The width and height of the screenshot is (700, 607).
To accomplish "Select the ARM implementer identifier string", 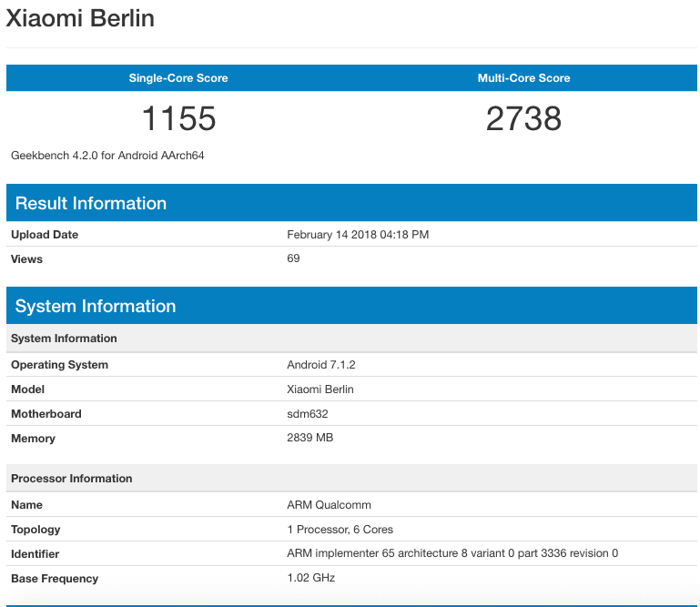I will [x=452, y=553].
